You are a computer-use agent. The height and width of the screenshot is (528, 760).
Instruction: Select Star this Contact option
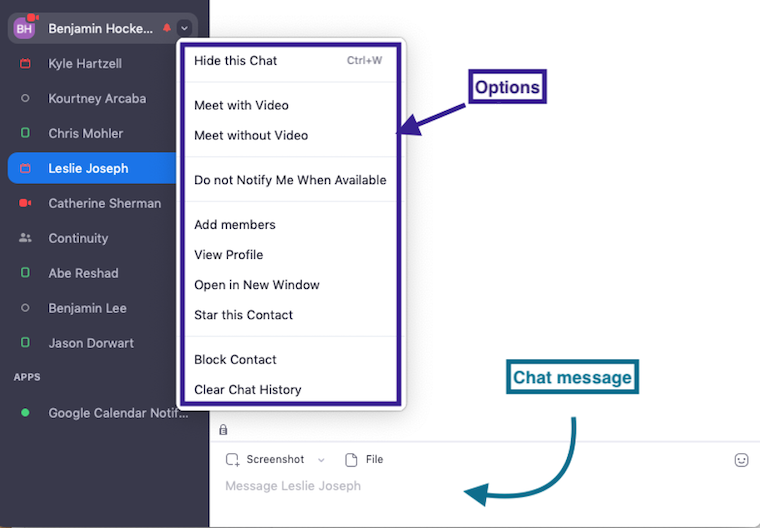[244, 315]
